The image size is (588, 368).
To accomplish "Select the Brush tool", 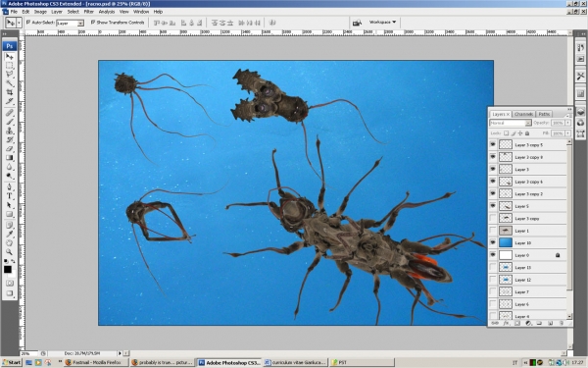I will click(10, 122).
